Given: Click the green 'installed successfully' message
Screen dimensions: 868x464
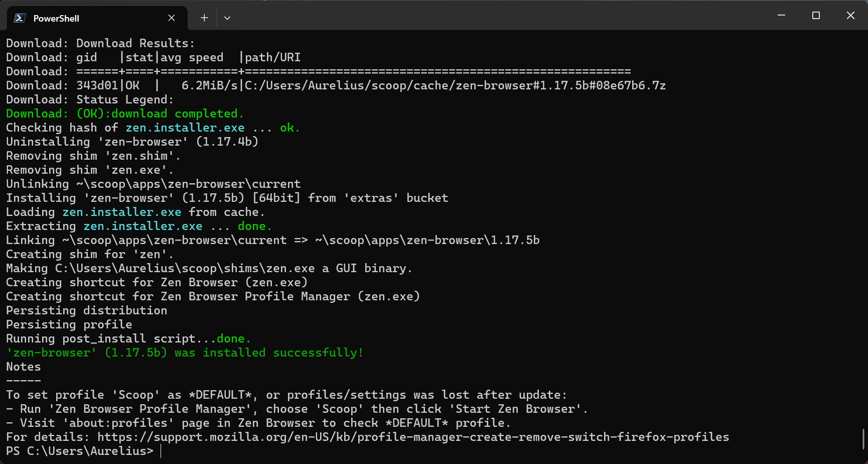Looking at the screenshot, I should tap(185, 353).
